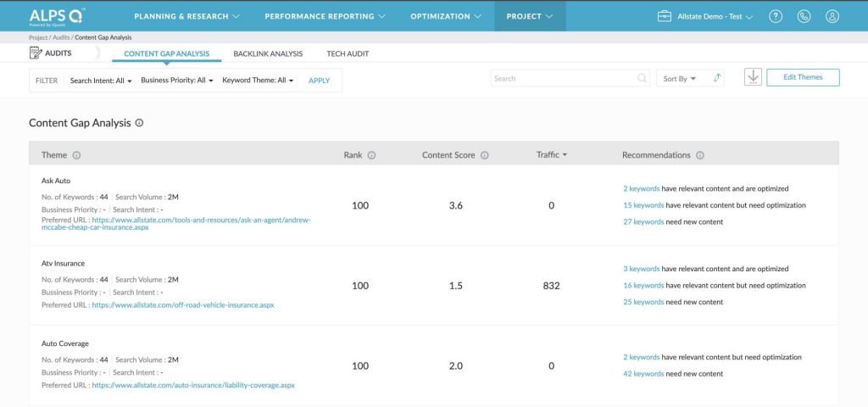Viewport: 868px width, 407px height.
Task: Download the report via arrow icon
Action: 753,77
